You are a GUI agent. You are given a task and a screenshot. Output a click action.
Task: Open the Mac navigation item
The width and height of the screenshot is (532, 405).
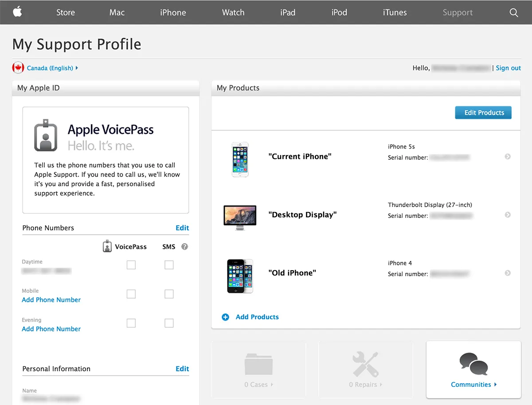(117, 12)
